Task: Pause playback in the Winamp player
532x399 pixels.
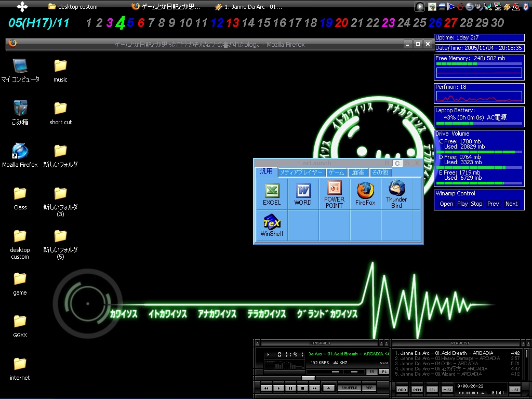Action: 290,388
